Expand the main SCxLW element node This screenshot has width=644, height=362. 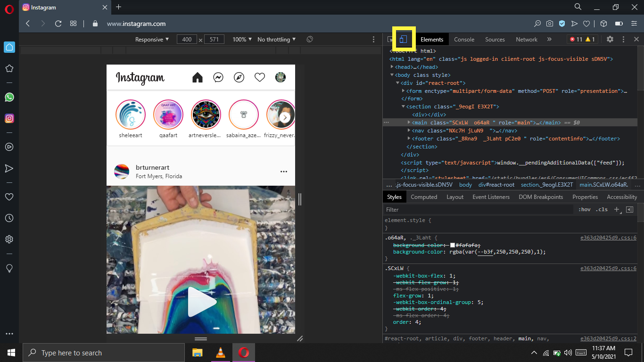[x=409, y=123]
